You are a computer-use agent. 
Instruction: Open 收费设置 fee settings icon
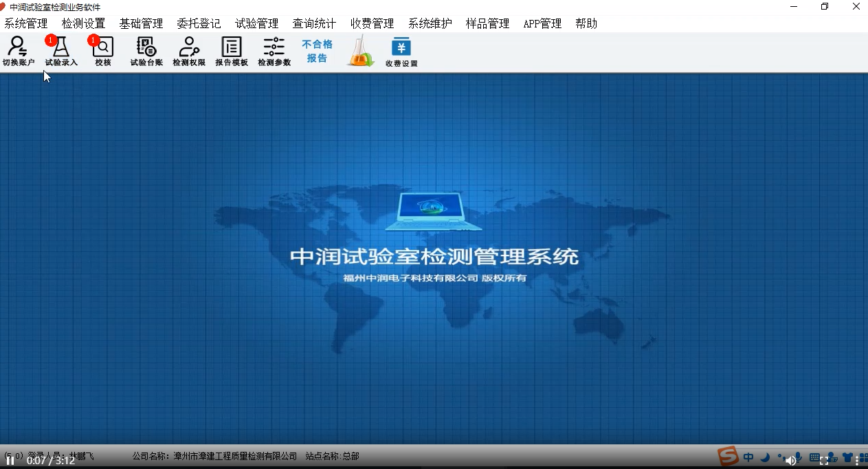pos(401,52)
